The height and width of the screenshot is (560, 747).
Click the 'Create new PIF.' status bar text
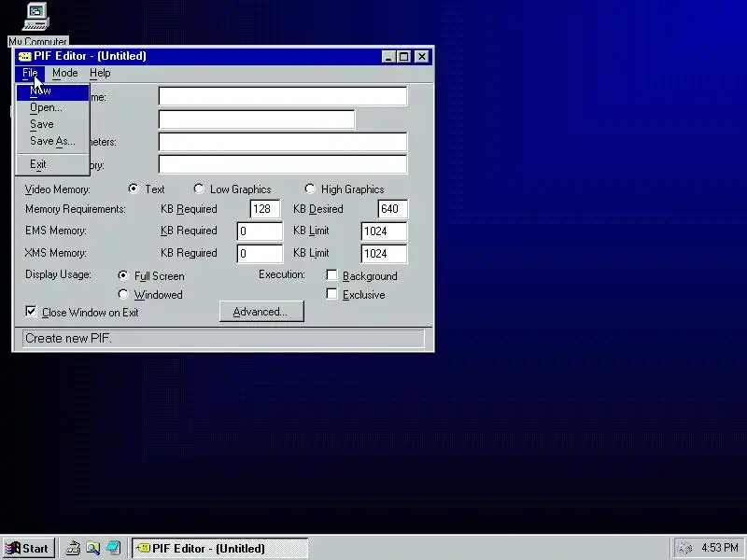click(68, 339)
